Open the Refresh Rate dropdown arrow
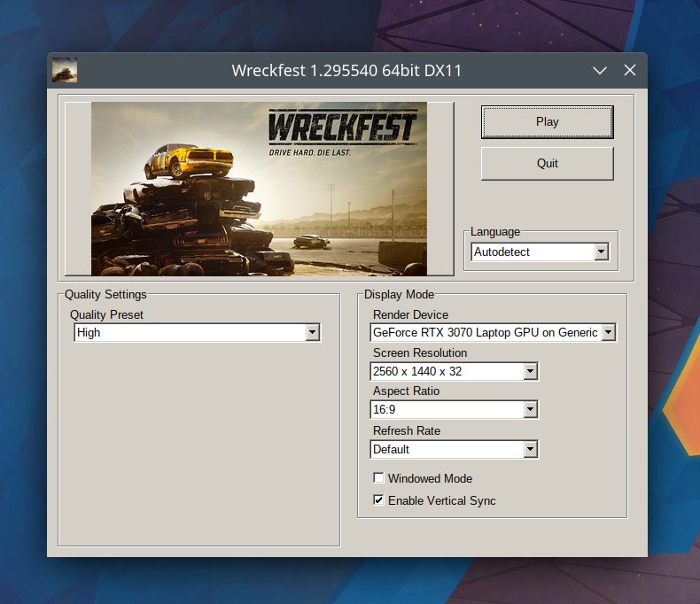700x604 pixels. (531, 449)
